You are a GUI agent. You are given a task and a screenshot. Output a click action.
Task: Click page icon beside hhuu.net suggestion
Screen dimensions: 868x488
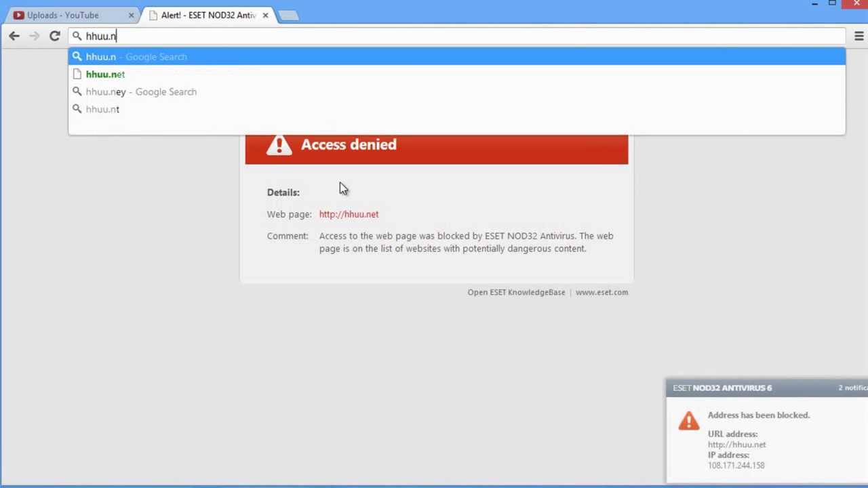click(x=77, y=74)
